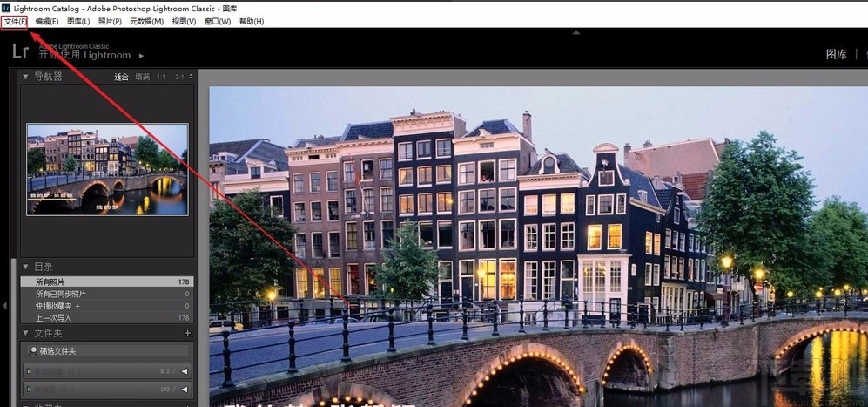Open the 窗口(W) menu
This screenshot has height=407, width=868.
click(218, 22)
